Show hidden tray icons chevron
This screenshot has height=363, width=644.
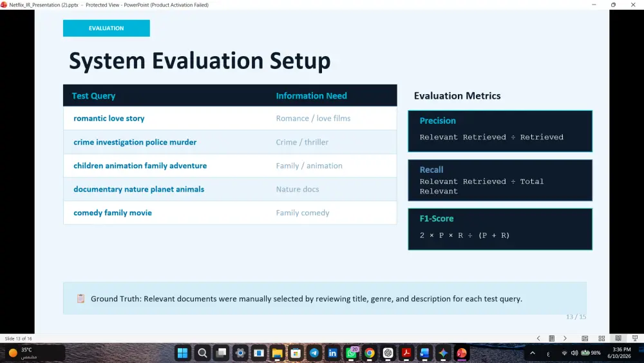click(x=533, y=353)
